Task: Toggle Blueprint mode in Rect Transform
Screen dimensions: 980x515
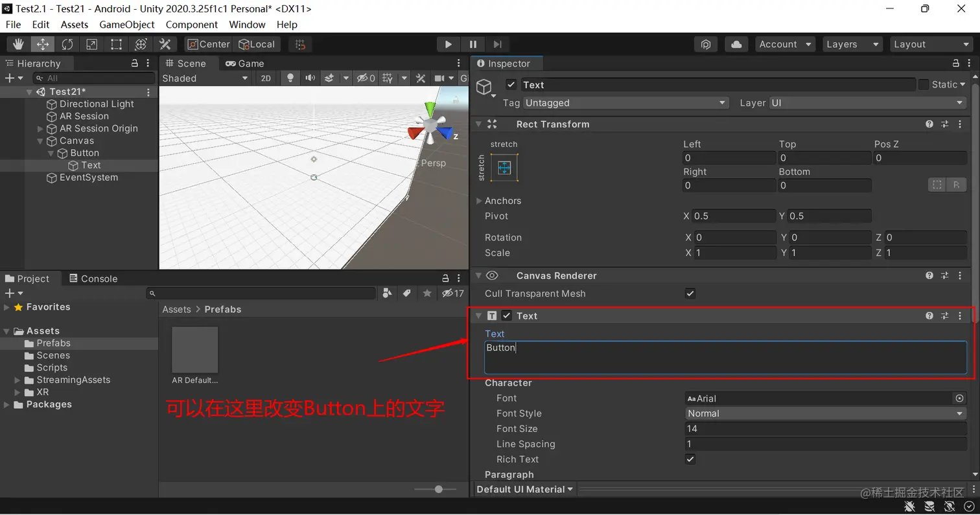Action: coord(937,185)
